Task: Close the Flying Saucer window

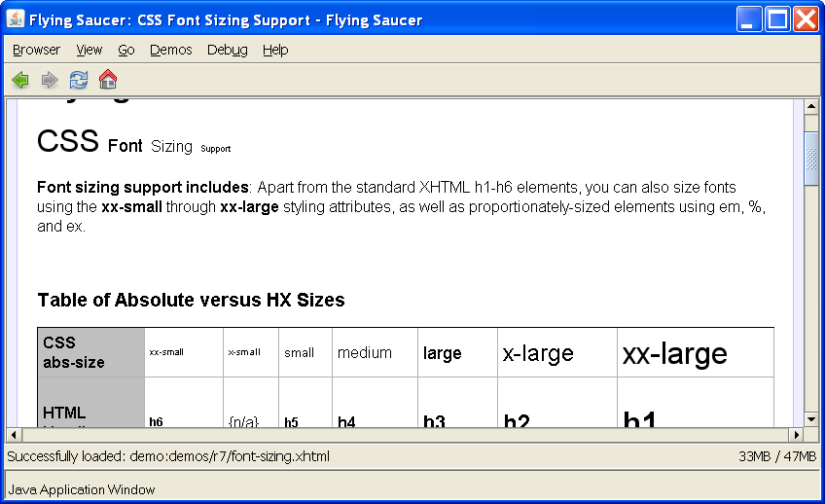Action: click(806, 19)
